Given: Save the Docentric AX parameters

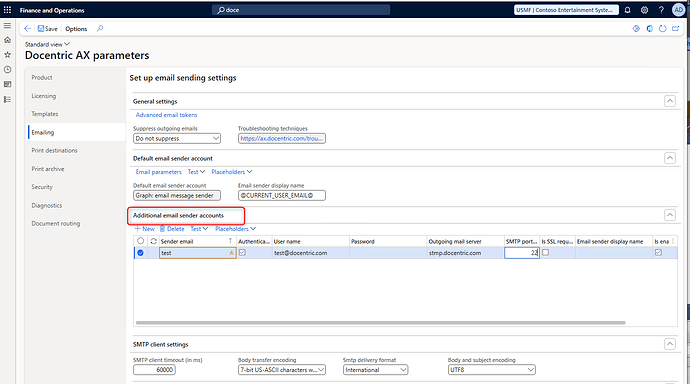Looking at the screenshot, I should [48, 29].
